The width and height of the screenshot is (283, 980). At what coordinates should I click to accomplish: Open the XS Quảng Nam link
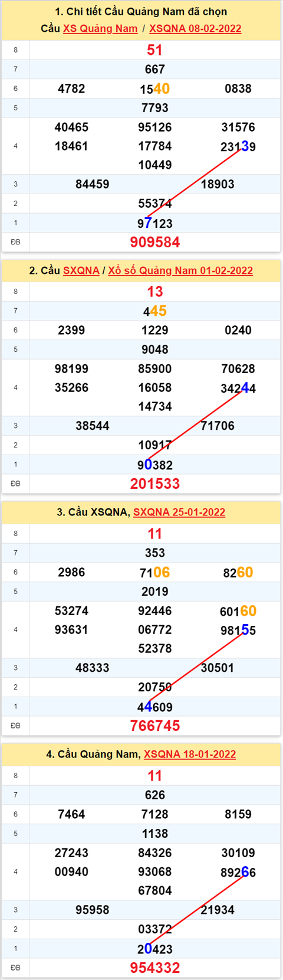(x=100, y=28)
